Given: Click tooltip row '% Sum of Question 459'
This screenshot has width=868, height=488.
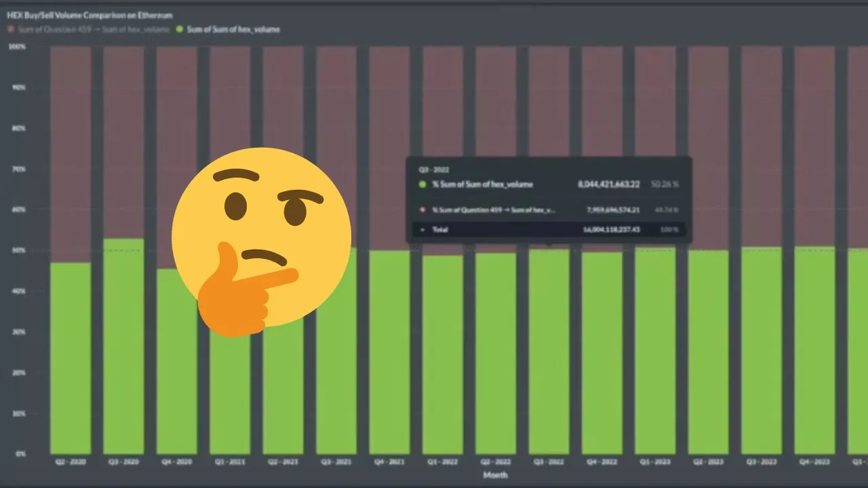Looking at the screenshot, I should coord(549,210).
